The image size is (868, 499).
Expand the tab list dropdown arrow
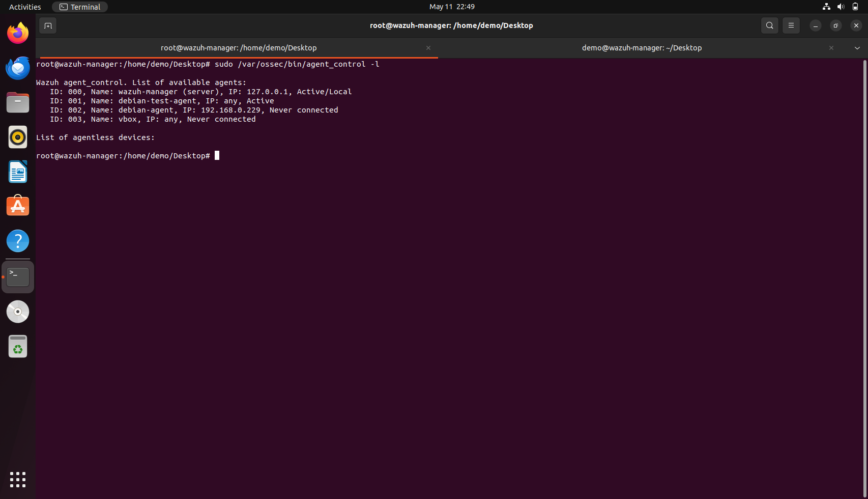point(857,48)
